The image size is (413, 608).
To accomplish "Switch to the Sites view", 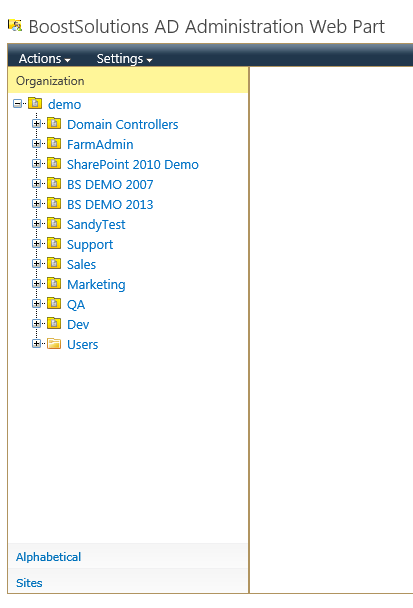I will pyautogui.click(x=29, y=583).
